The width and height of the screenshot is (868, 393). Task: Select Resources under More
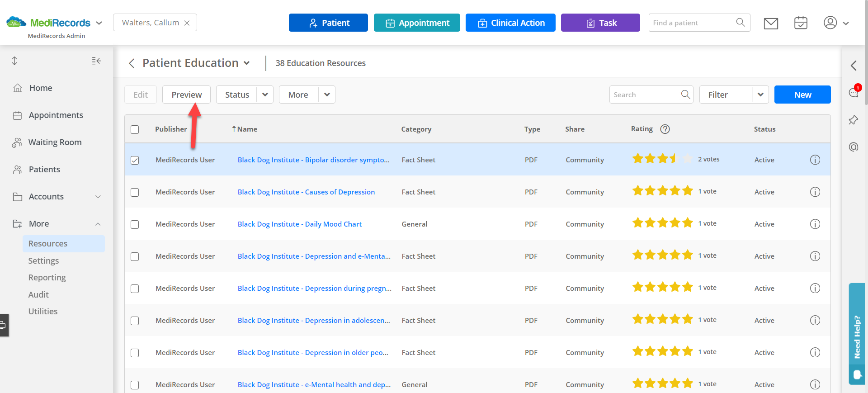pos(63,243)
